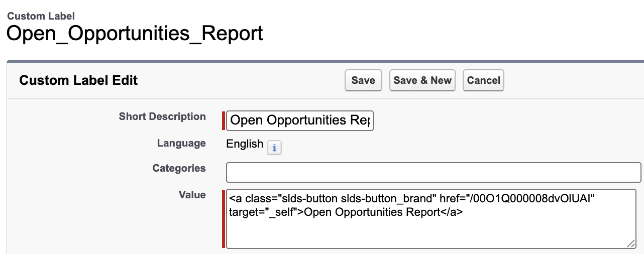This screenshot has height=254, width=644.
Task: Click the Categories field label
Action: (x=179, y=168)
